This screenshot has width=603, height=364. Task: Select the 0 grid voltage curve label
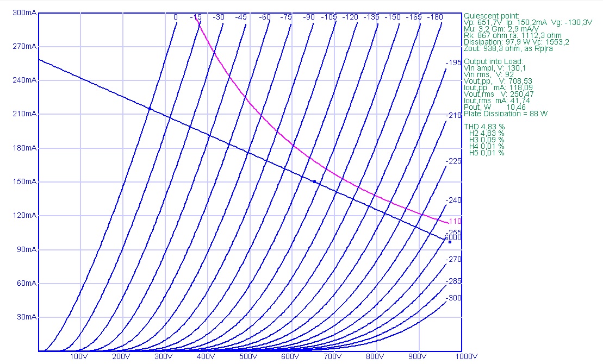point(176,17)
